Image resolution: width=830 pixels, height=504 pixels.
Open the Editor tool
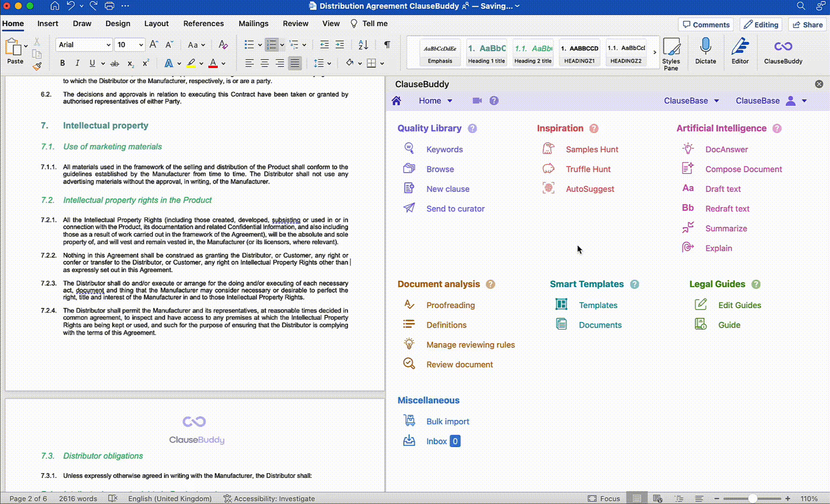[740, 51]
